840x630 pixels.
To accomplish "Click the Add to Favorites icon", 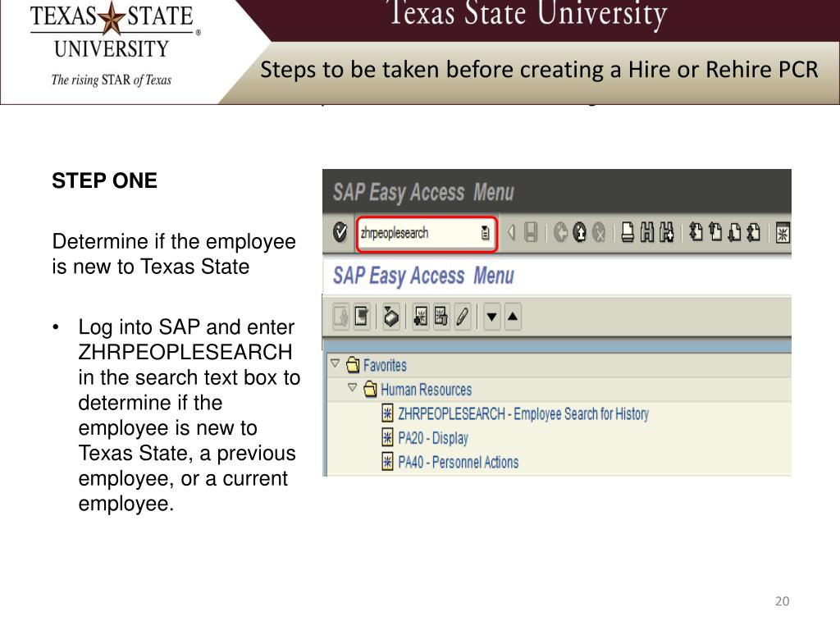I will pyautogui.click(x=421, y=316).
